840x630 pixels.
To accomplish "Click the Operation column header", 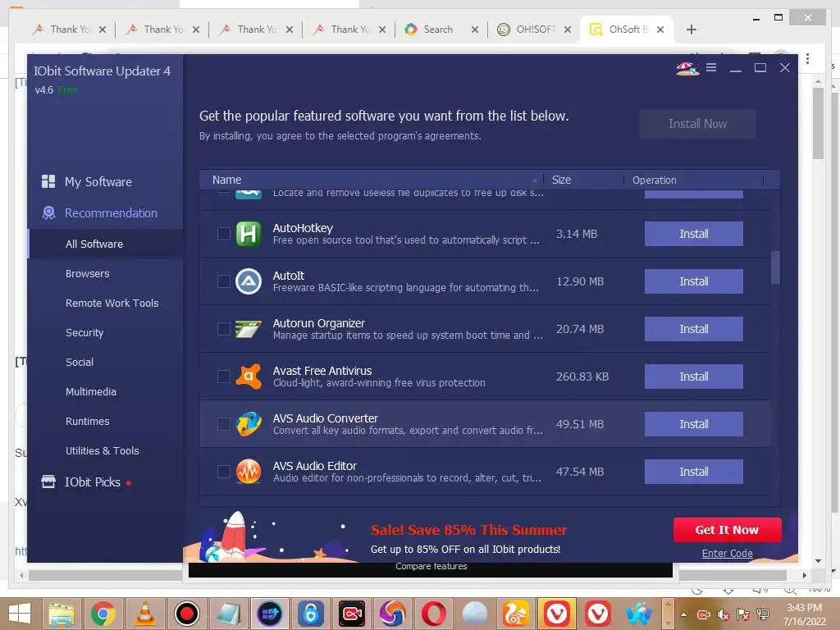I will [654, 180].
